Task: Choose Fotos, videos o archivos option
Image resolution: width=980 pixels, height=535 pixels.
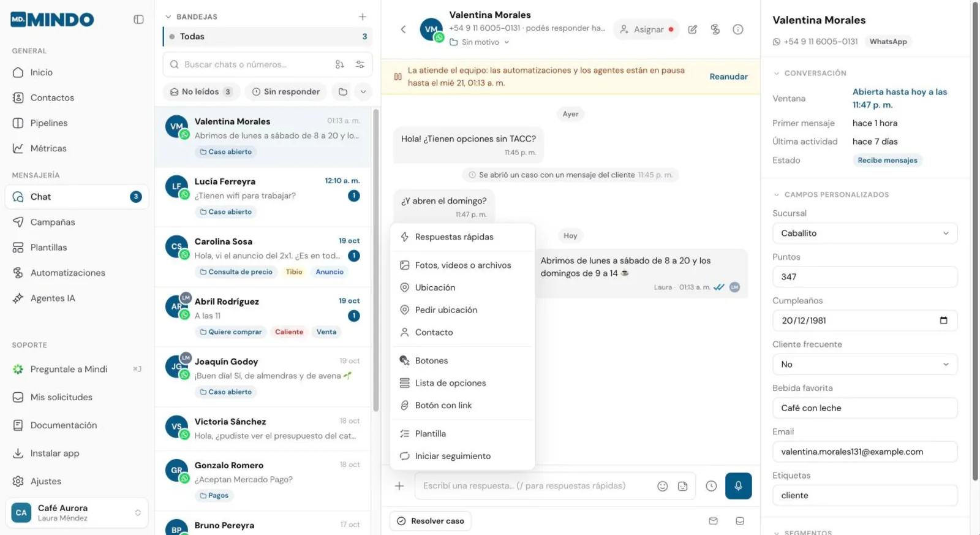Action: 462,265
